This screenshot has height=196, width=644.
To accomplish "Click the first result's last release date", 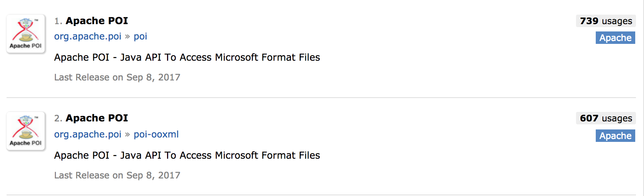I will (x=117, y=78).
